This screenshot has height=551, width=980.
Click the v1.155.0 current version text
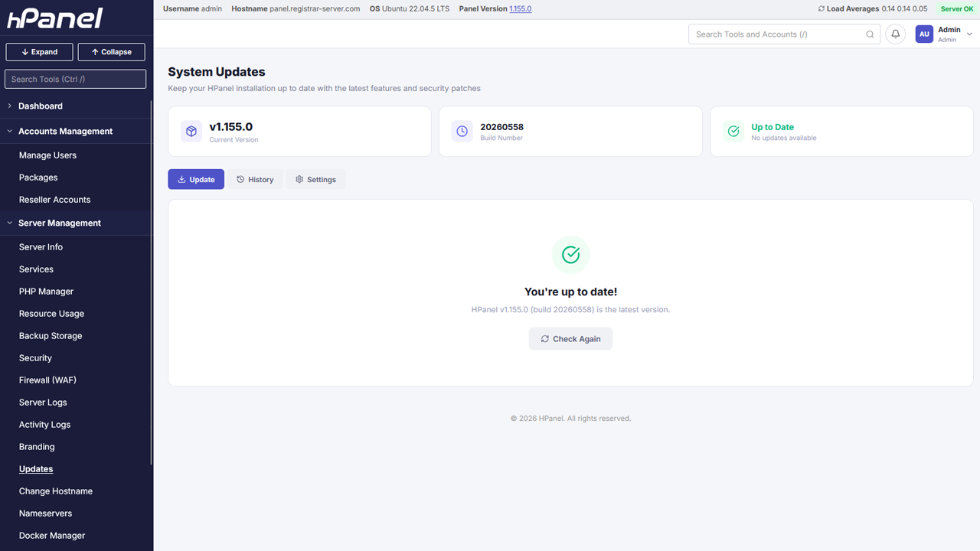click(230, 127)
